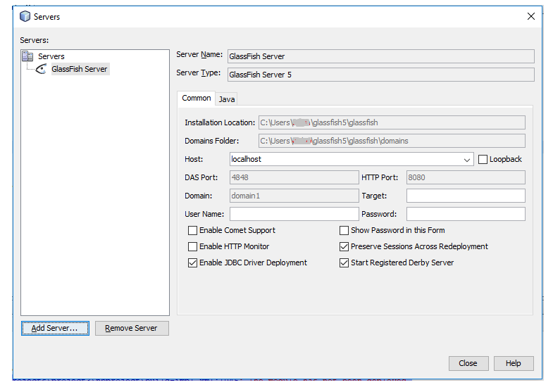Click the Domains Folder field
The image size is (553, 392).
(x=392, y=141)
